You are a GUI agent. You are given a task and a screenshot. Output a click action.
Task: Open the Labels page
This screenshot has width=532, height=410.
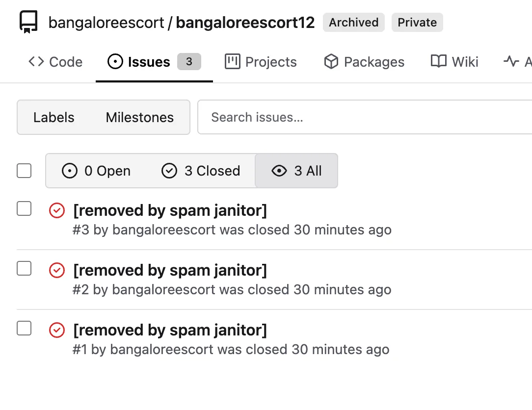pos(53,117)
